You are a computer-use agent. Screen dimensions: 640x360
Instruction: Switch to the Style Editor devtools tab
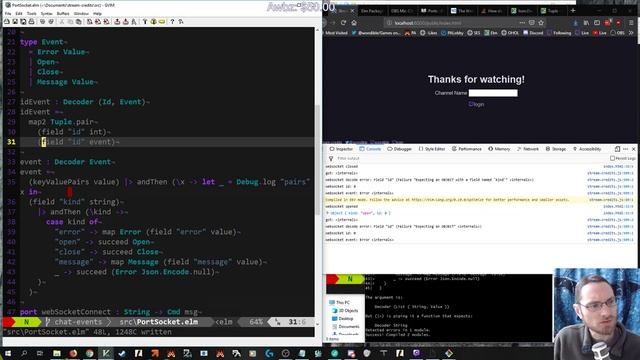(x=432, y=149)
